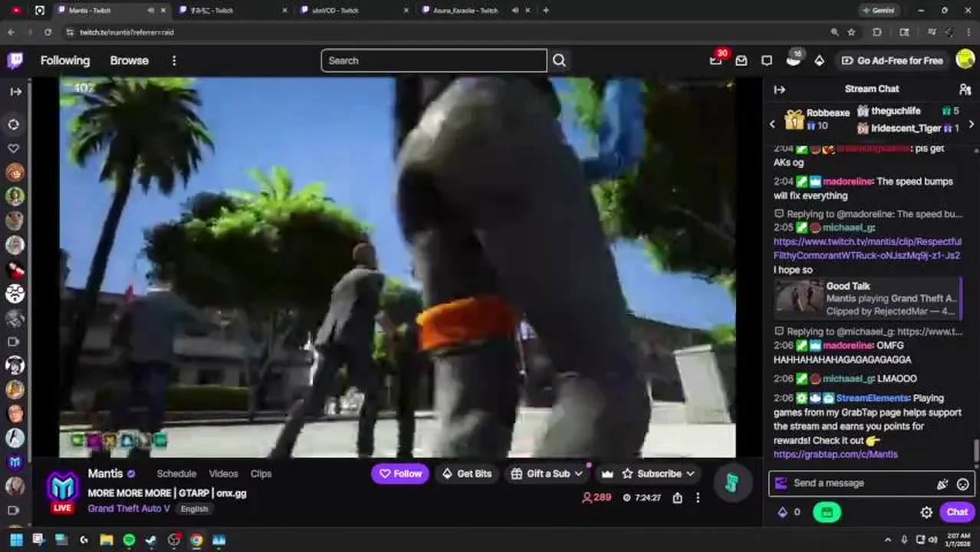Open stream three-dot options menu
The image size is (980, 552).
point(697,498)
